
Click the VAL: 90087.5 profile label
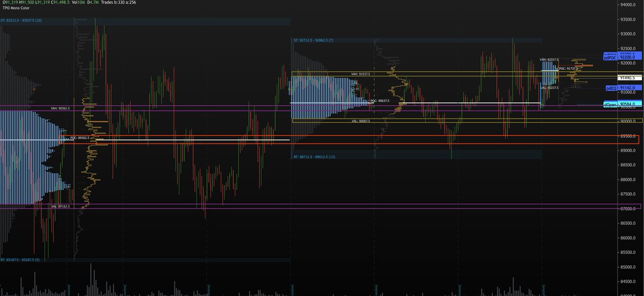[x=361, y=121]
